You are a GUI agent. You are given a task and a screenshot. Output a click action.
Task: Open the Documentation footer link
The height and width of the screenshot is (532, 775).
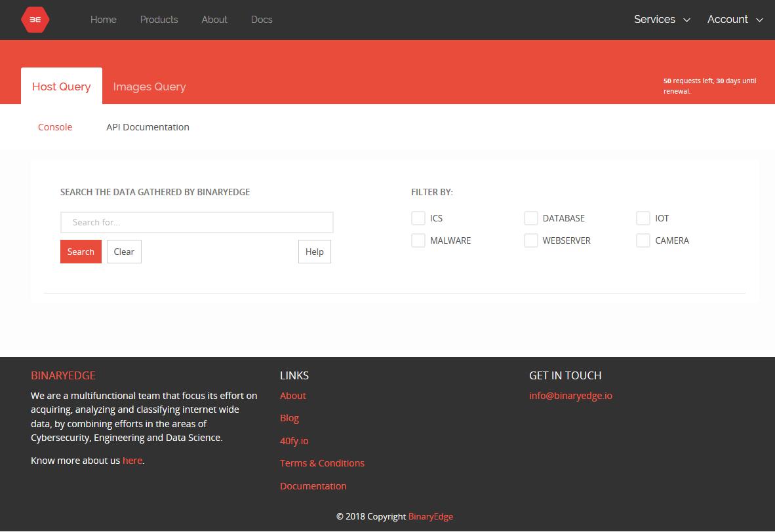[x=313, y=486]
